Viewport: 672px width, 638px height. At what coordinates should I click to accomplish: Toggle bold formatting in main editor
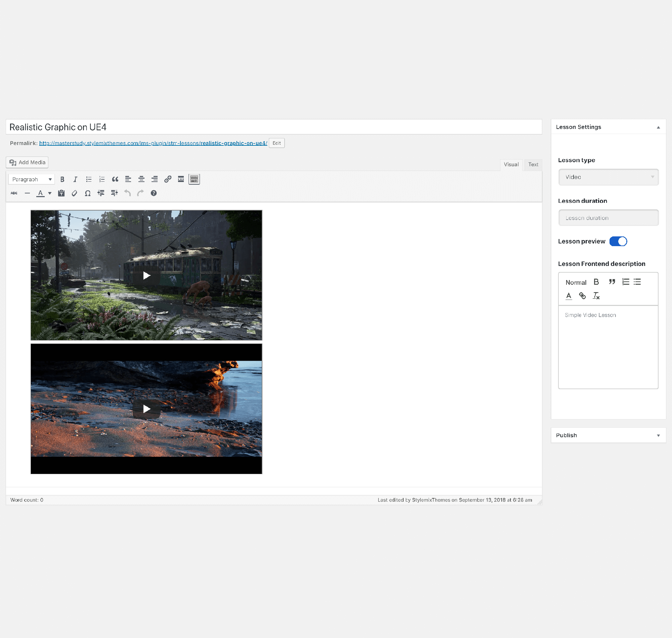[x=62, y=179]
